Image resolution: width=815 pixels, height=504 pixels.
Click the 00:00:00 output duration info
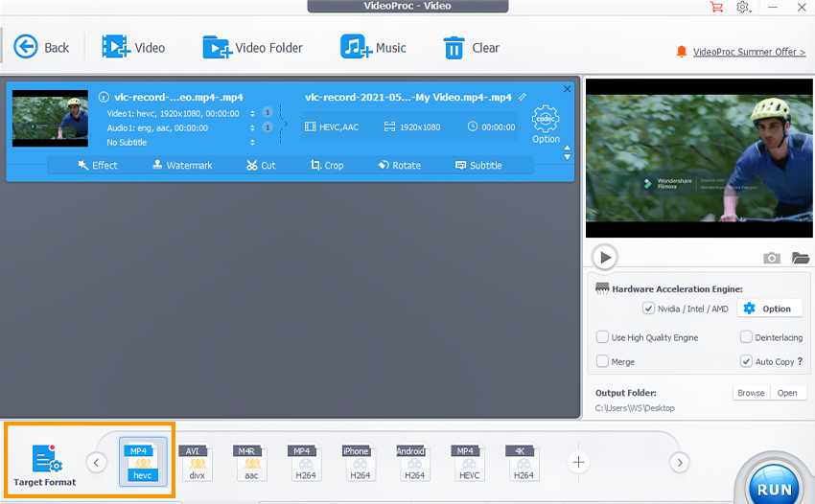(x=491, y=126)
